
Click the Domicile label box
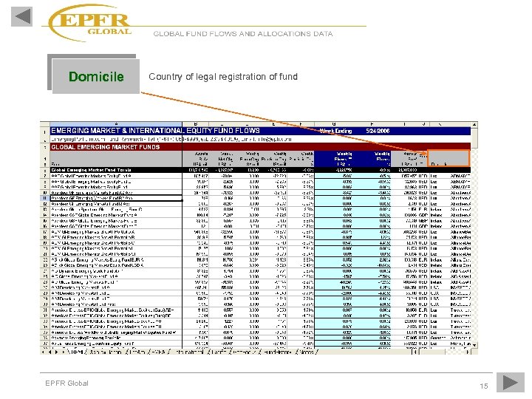point(95,76)
